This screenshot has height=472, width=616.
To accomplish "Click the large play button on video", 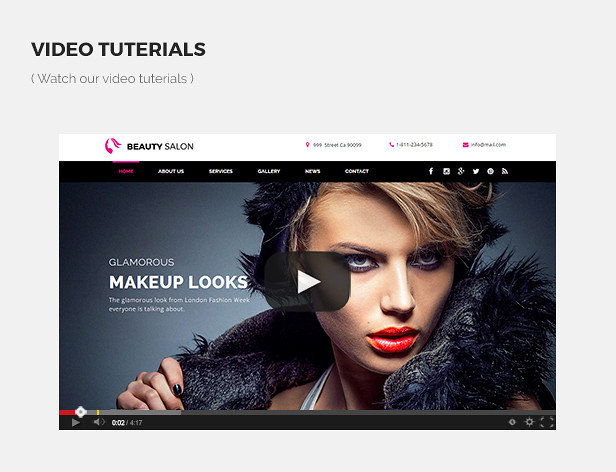I will (x=307, y=282).
